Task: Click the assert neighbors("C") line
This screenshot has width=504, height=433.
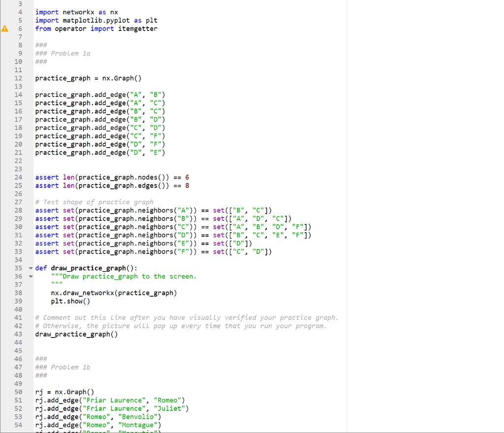Action: tap(173, 227)
